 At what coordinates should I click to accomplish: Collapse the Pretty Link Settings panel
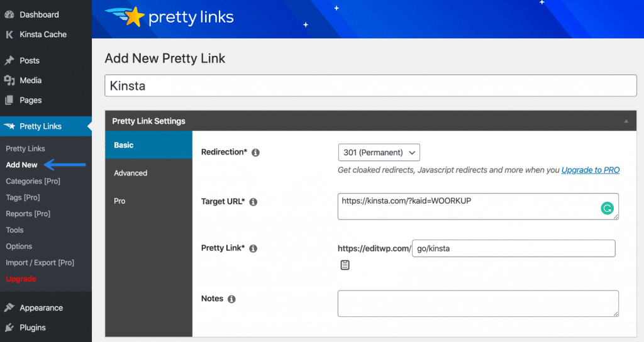tap(626, 121)
